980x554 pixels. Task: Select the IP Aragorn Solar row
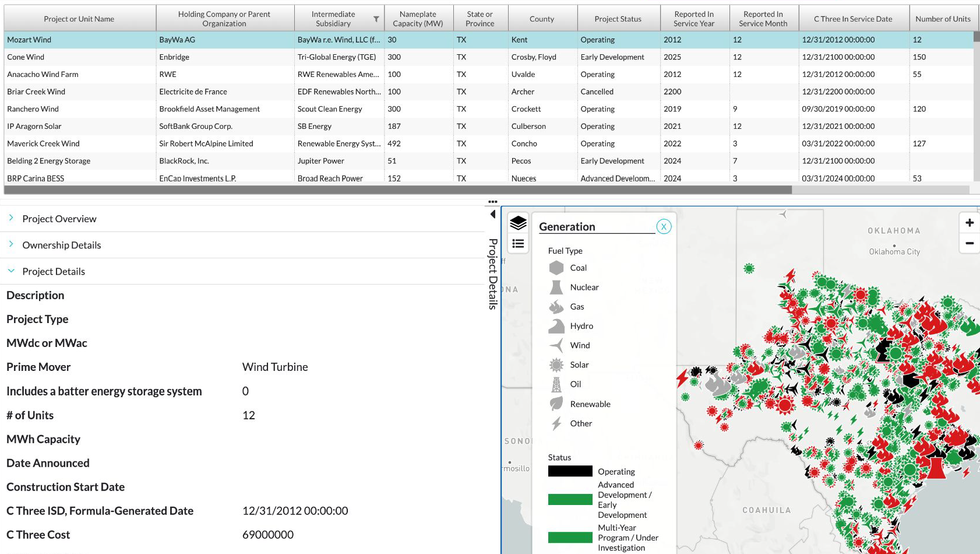[488, 126]
